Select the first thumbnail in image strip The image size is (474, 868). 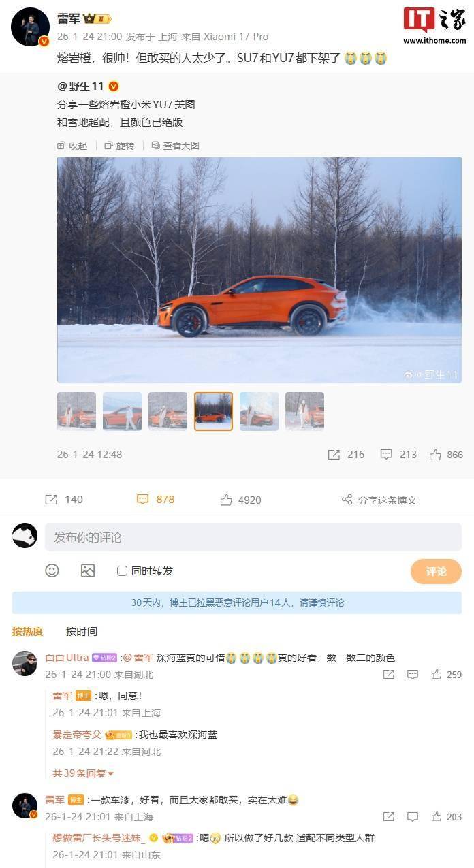click(76, 411)
